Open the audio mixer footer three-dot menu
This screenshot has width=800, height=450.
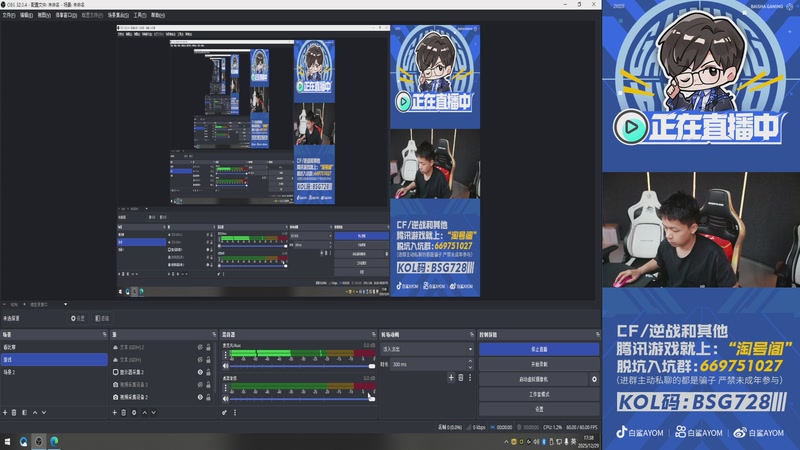point(235,412)
